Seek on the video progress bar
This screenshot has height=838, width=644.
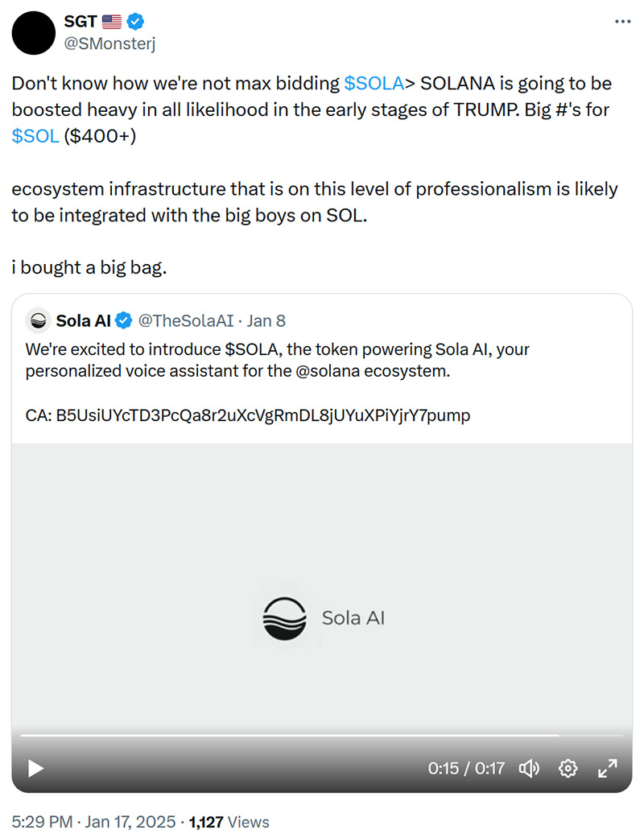[x=322, y=736]
